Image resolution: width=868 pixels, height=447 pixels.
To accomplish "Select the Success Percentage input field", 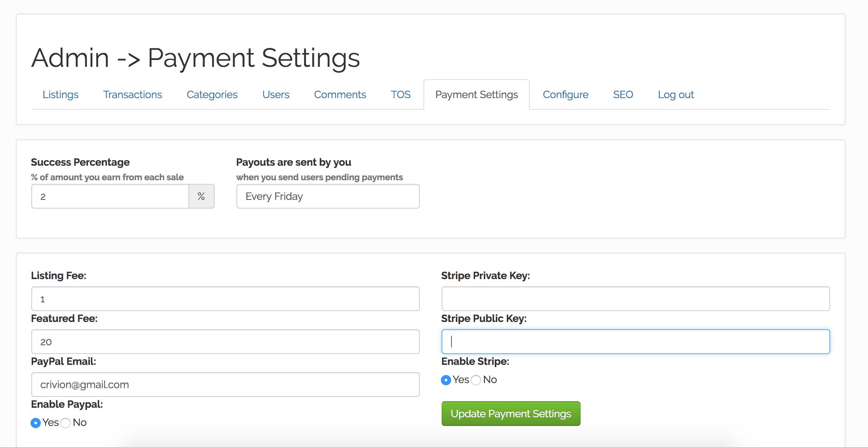I will coord(111,197).
